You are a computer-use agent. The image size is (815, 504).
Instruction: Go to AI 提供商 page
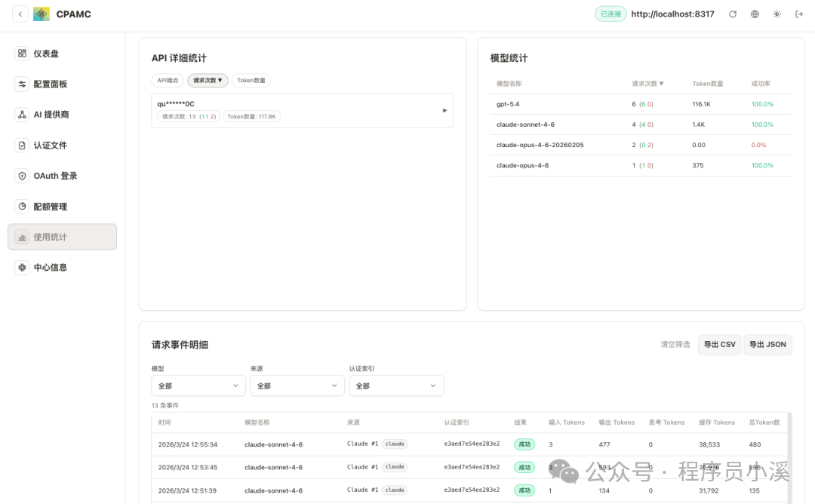coord(63,115)
